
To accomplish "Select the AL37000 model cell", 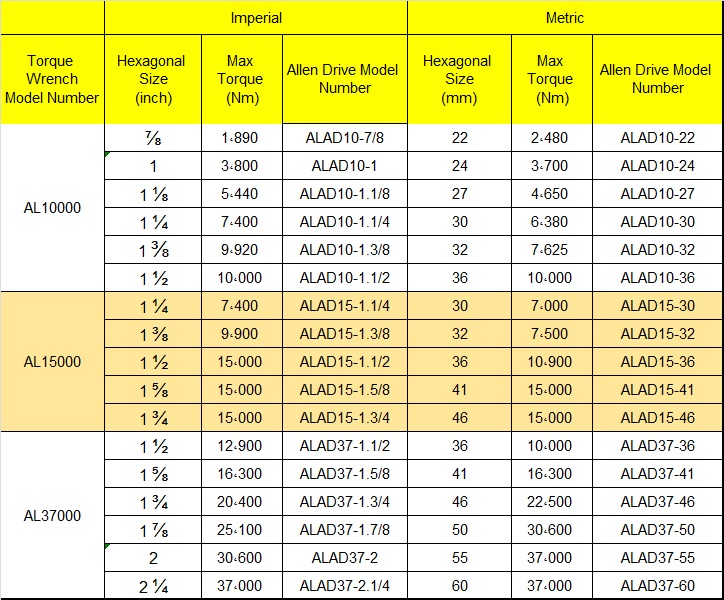I will point(52,515).
